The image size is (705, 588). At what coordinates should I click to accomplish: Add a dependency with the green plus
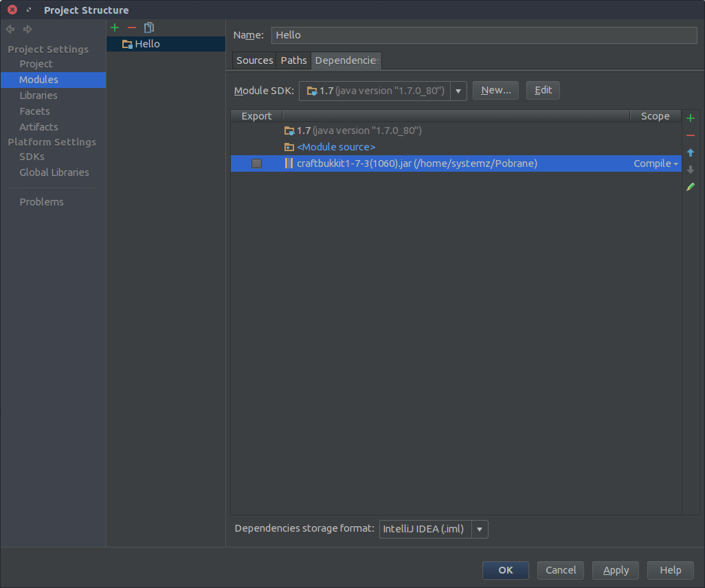(691, 118)
